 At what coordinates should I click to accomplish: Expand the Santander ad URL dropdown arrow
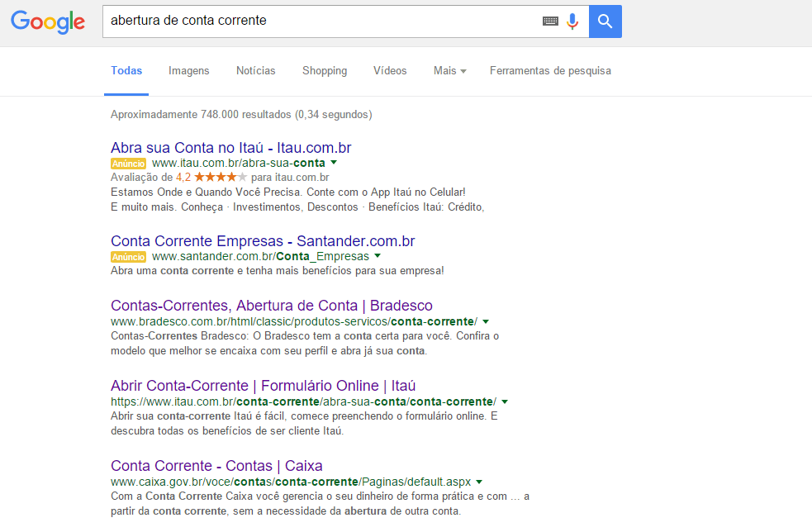378,256
